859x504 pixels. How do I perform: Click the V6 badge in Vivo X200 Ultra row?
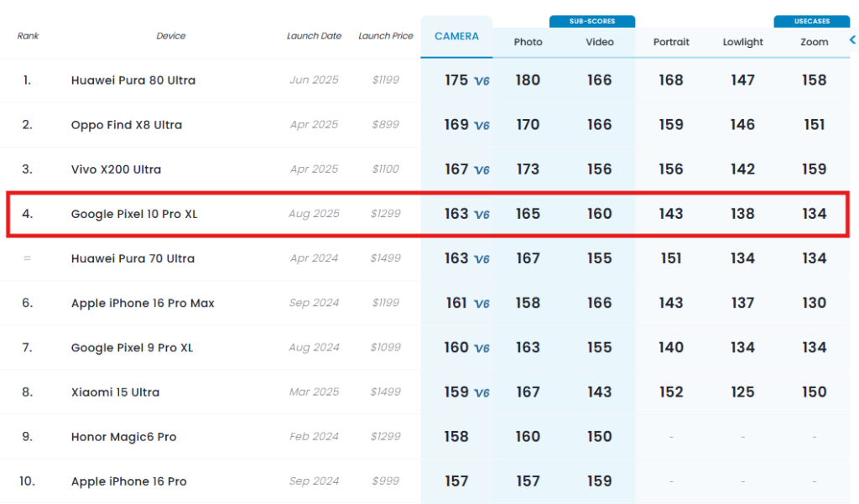[x=482, y=170]
